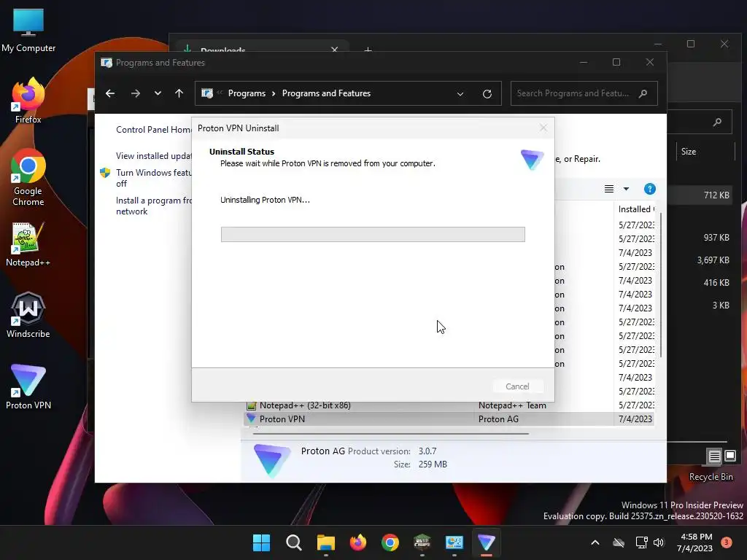Launch Windscribe desktop shortcut

tap(28, 315)
